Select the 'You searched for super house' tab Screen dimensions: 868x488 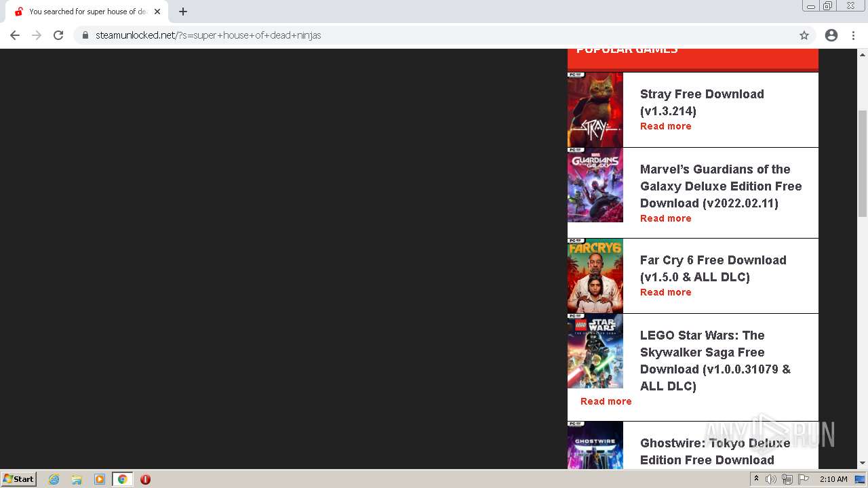87,12
